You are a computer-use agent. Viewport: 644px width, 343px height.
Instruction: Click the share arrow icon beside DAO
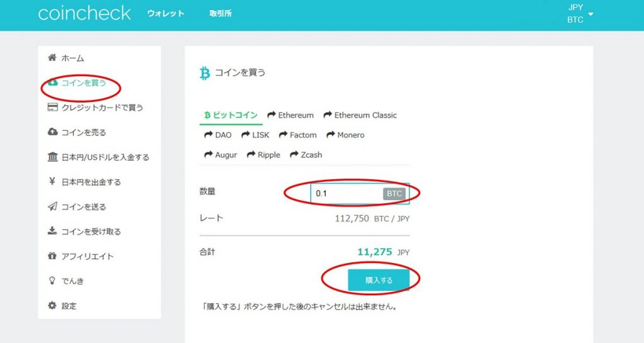(208, 134)
